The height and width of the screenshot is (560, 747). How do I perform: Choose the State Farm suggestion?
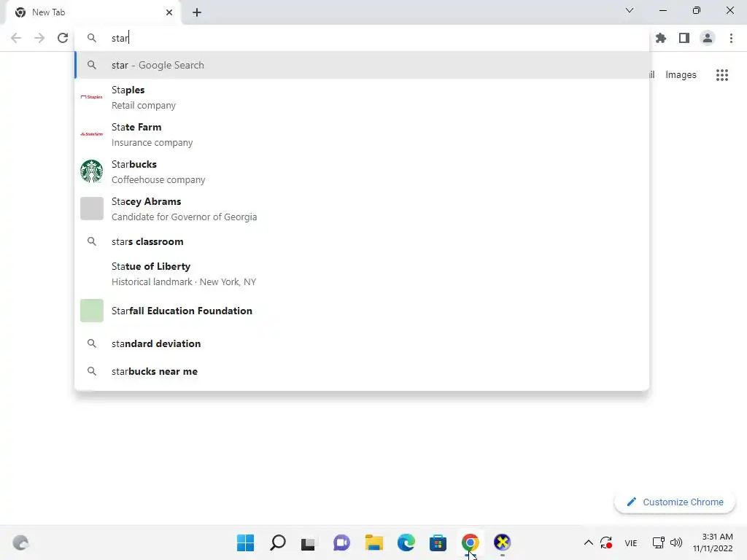[362, 134]
